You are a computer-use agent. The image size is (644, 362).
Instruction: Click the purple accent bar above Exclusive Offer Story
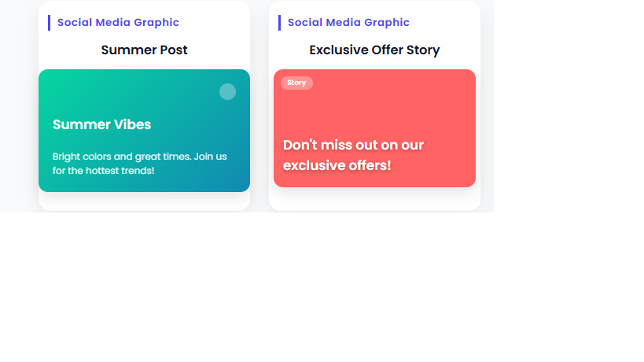(280, 23)
